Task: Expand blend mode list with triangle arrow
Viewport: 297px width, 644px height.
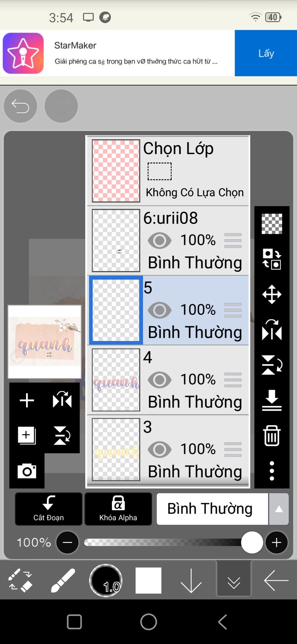Action: tap(279, 509)
